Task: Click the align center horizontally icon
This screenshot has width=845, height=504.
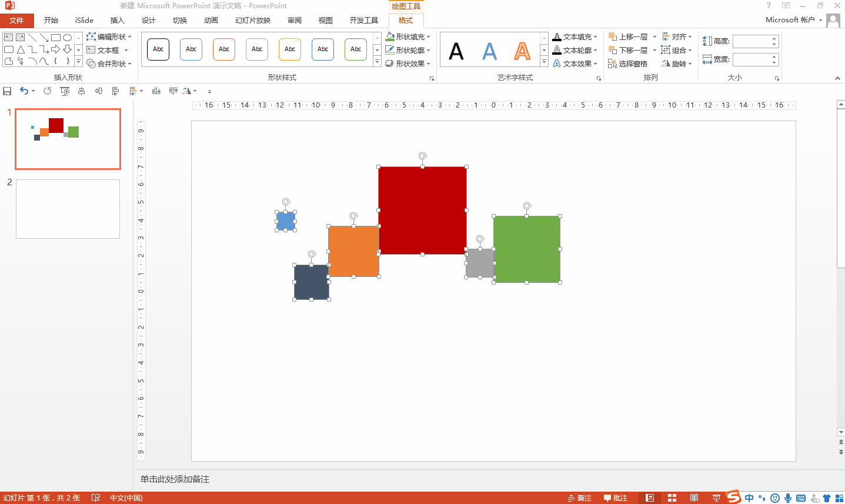Action: (82, 91)
